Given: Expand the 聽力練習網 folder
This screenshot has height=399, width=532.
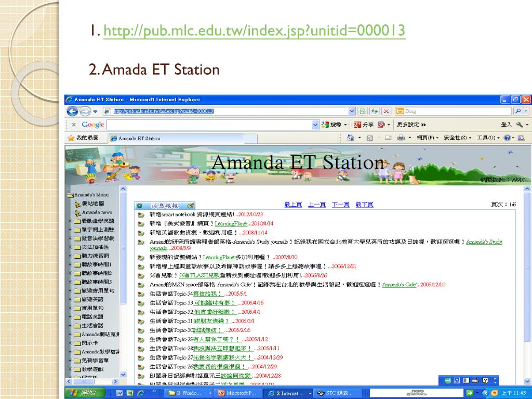Looking at the screenshot, I should [71, 256].
